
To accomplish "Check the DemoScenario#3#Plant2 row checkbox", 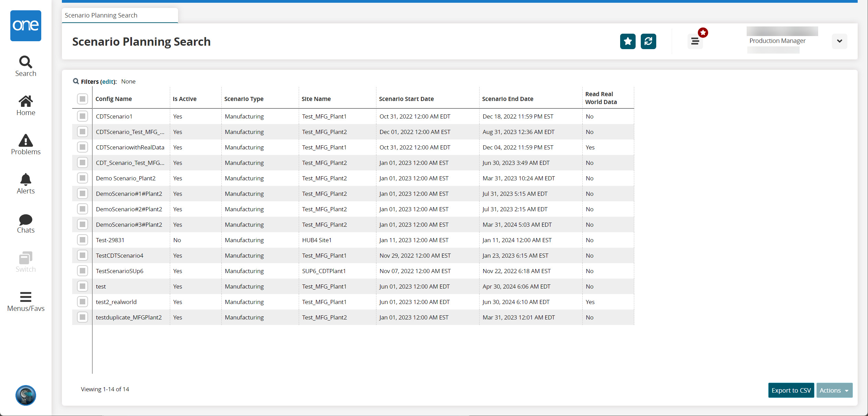I will click(83, 224).
